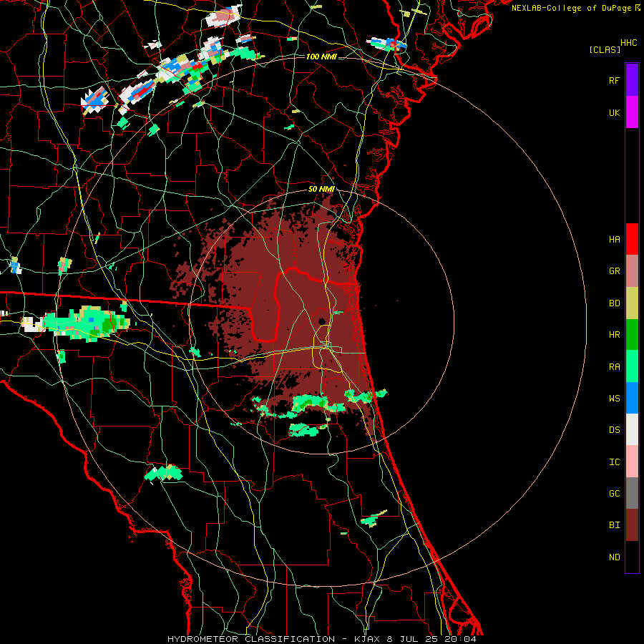Click the 'BI' legend label text

(615, 525)
